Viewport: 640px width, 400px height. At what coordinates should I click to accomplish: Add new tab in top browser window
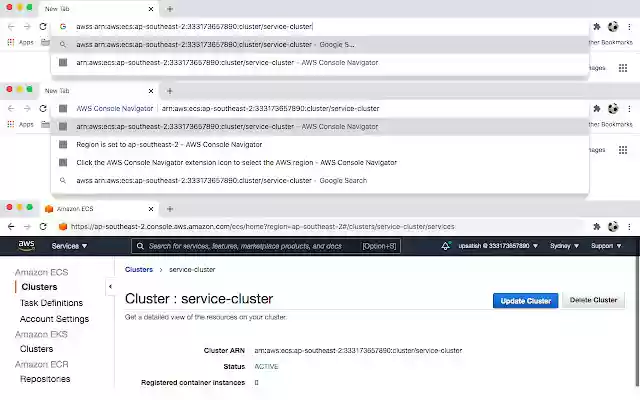click(x=170, y=9)
